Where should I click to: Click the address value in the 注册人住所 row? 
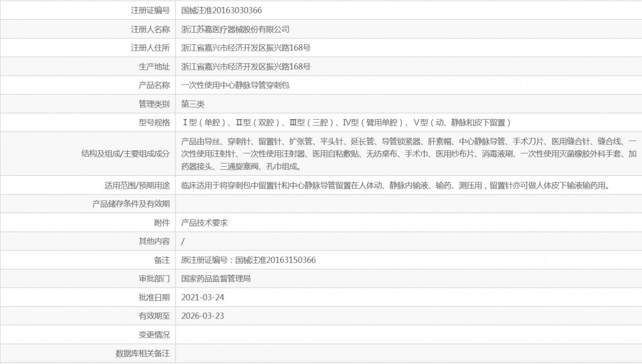point(246,48)
